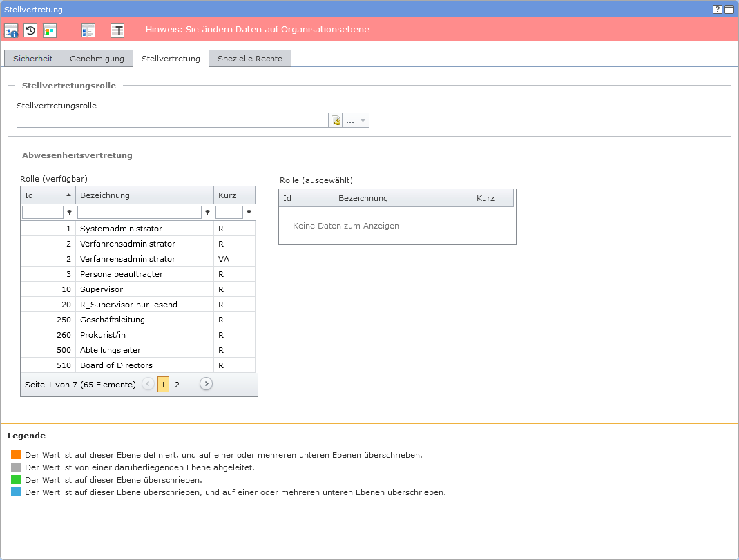The image size is (739, 560).
Task: Click the colored squares icon in the toolbar
Action: [x=50, y=30]
